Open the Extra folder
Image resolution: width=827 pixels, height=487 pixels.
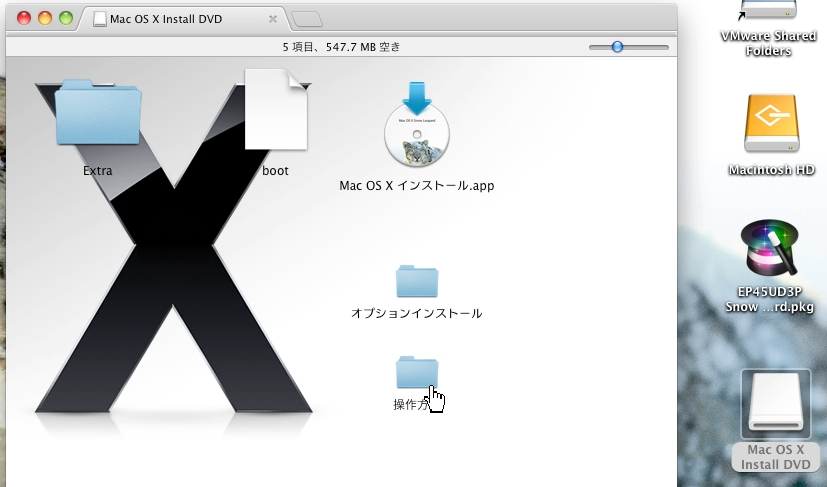tap(98, 112)
